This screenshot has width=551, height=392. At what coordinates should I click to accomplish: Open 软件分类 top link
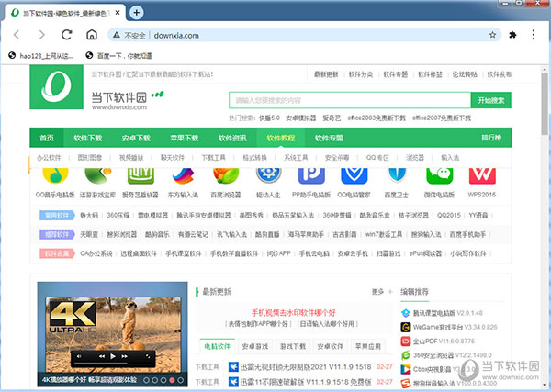point(361,74)
